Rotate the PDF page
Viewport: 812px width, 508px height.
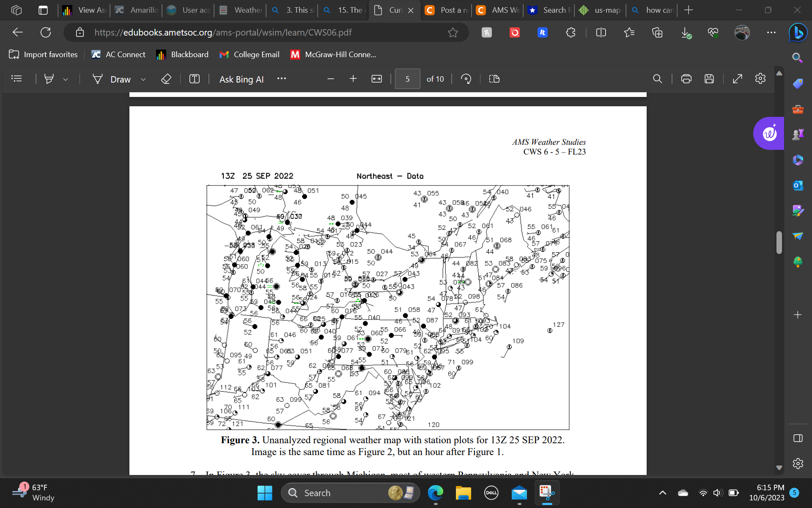(466, 79)
